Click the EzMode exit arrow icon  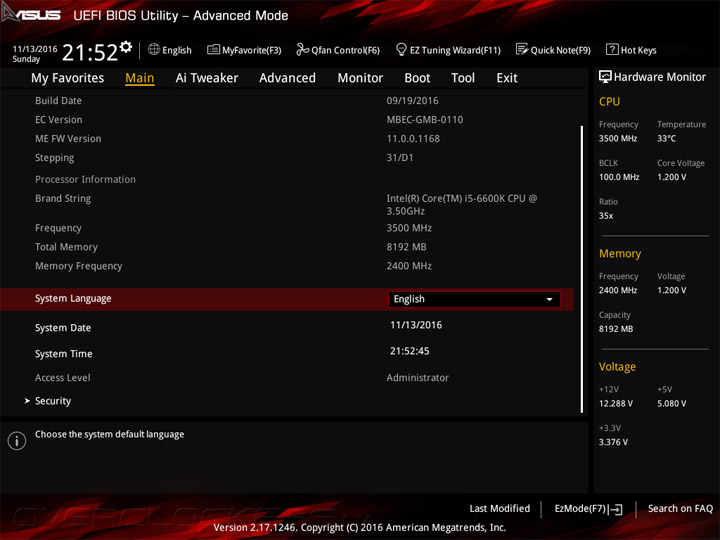pos(617,509)
